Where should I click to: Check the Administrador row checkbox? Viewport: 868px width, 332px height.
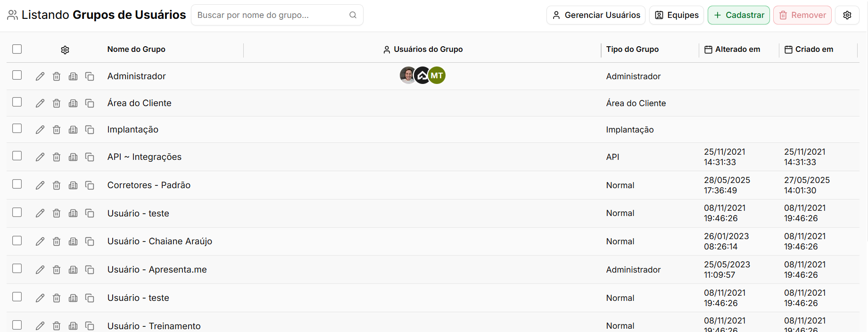[17, 75]
